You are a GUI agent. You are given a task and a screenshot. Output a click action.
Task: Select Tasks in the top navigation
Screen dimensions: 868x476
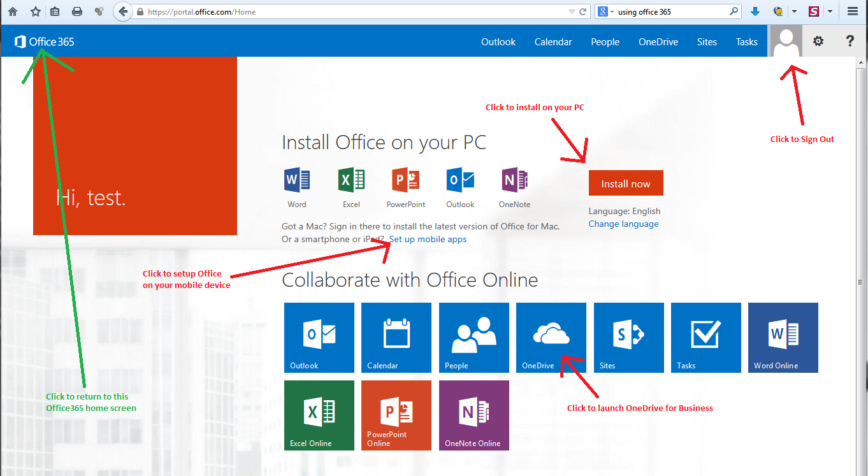point(747,42)
